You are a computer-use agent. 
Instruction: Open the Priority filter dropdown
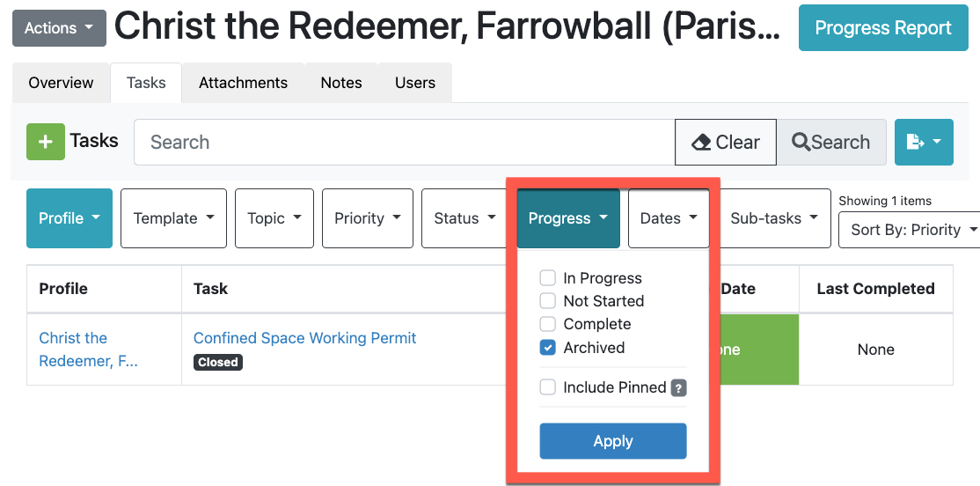368,218
